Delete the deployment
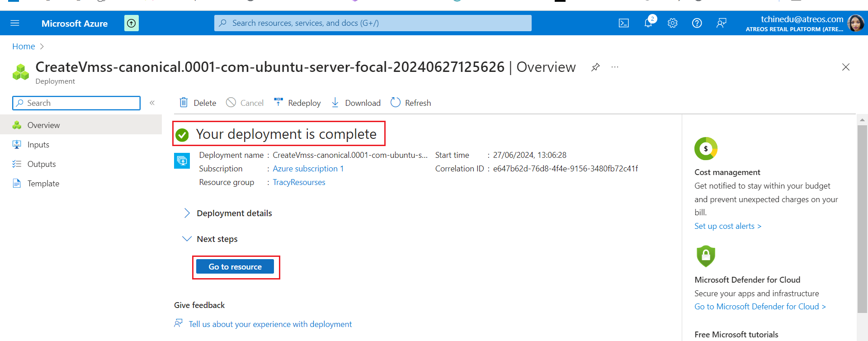 tap(198, 103)
